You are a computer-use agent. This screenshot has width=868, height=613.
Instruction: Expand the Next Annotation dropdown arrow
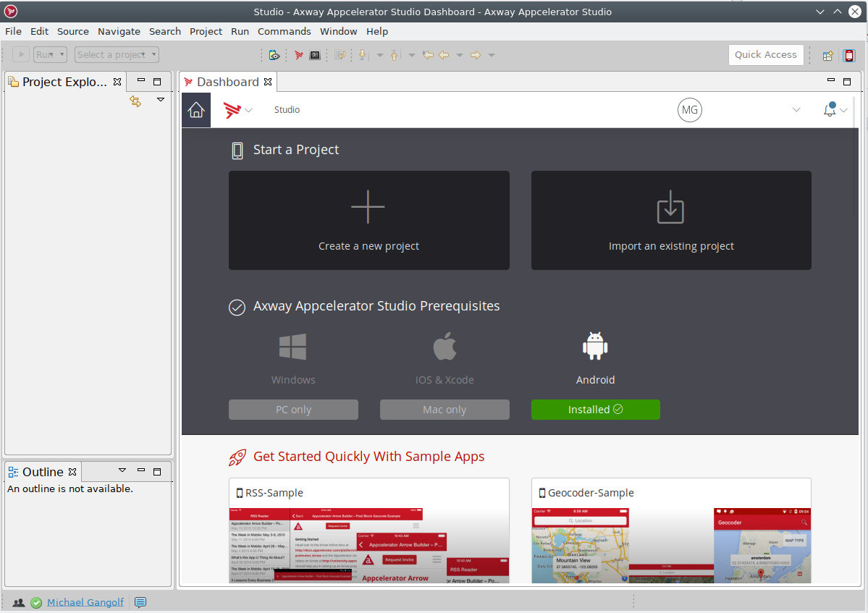[380, 55]
